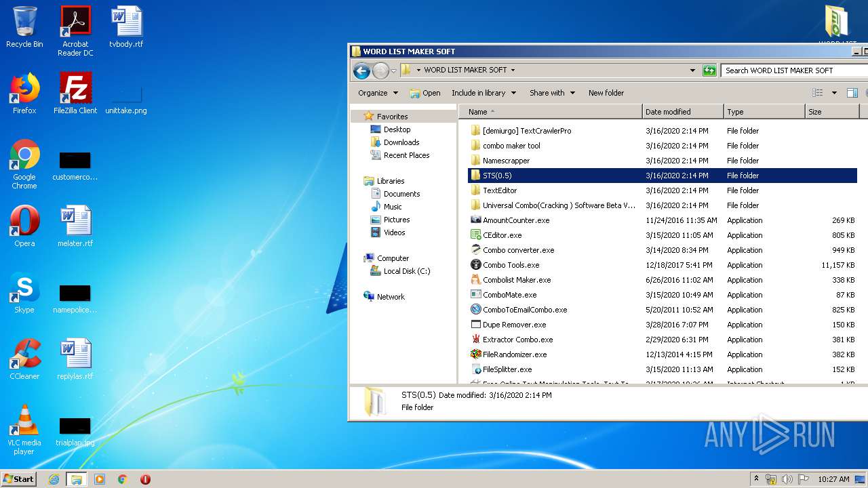Expand address bar previous locations dropdown
The height and width of the screenshot is (488, 868).
(x=692, y=70)
